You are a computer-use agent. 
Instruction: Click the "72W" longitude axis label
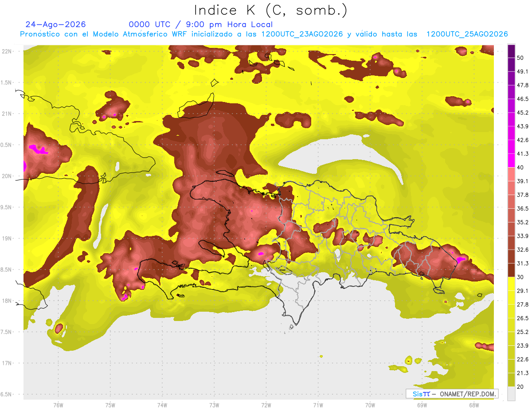click(x=266, y=405)
